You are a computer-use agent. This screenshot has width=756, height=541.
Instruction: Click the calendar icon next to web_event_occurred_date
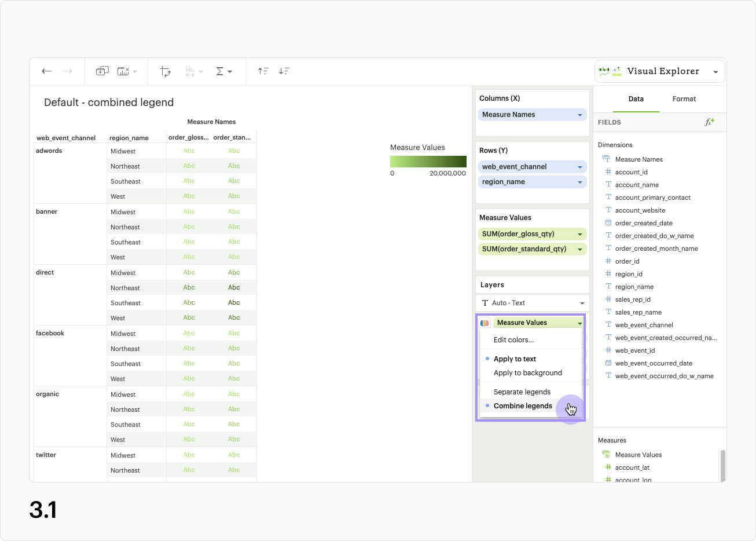tap(608, 363)
